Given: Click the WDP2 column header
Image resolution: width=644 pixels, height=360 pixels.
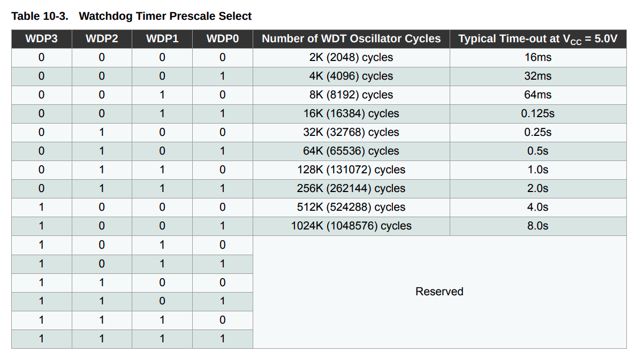Looking at the screenshot, I should pyautogui.click(x=102, y=39).
